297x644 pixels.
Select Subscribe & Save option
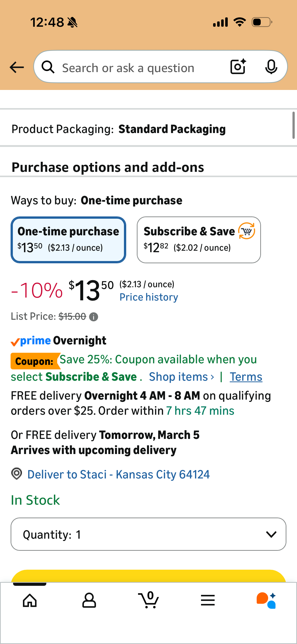(199, 240)
